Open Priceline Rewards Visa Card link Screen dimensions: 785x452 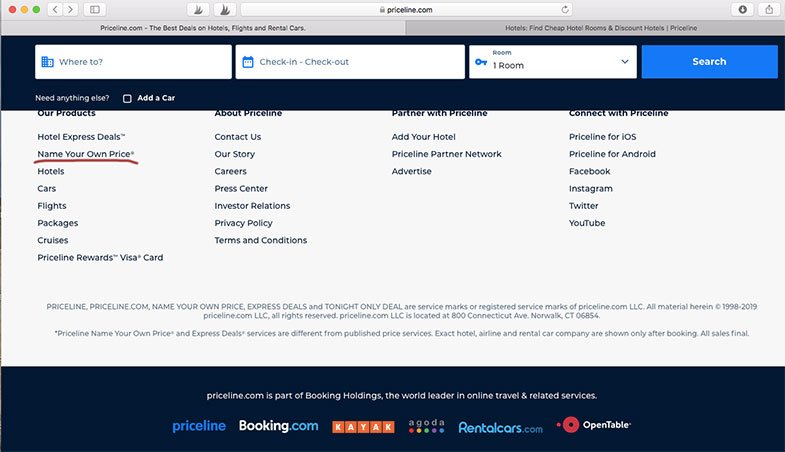point(100,258)
